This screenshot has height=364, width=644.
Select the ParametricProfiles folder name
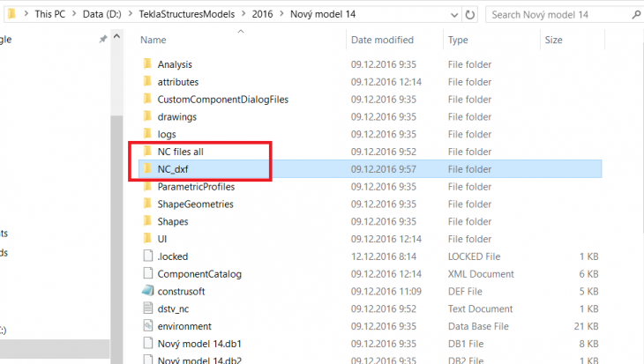[x=197, y=187]
